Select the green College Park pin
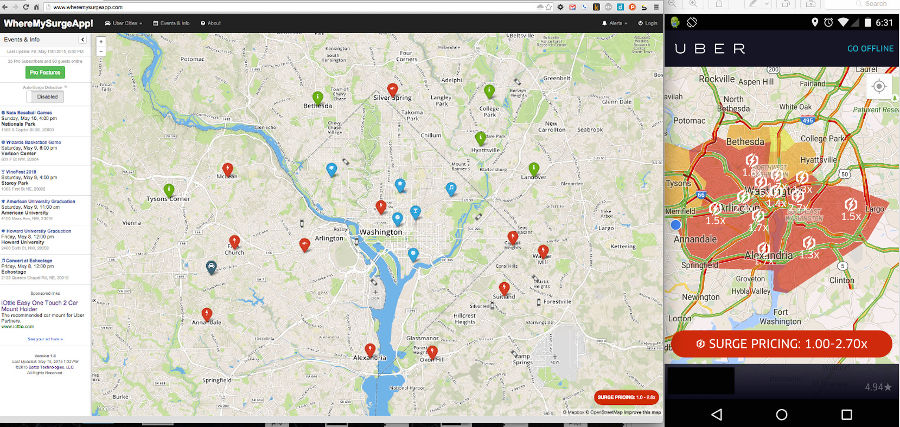The image size is (900, 427). click(x=489, y=91)
